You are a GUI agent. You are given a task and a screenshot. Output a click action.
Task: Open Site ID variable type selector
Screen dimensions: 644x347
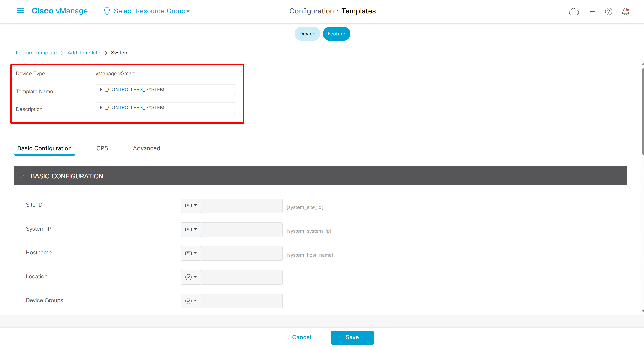pos(191,205)
